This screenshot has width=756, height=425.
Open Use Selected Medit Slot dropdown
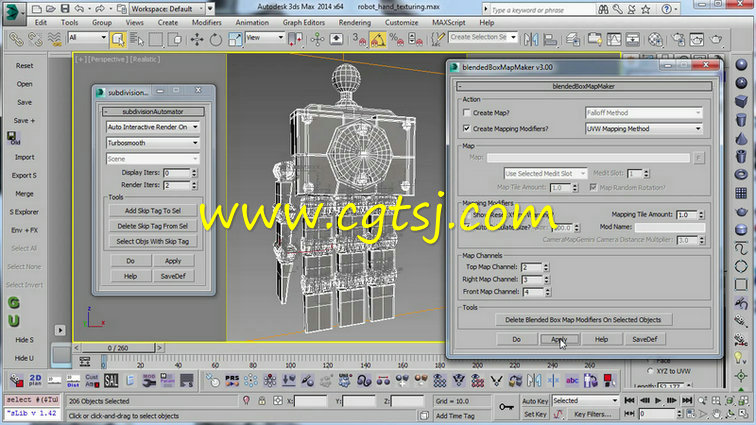pos(545,173)
